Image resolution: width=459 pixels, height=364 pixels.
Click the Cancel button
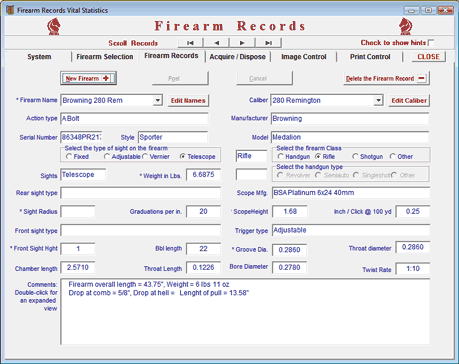click(265, 78)
